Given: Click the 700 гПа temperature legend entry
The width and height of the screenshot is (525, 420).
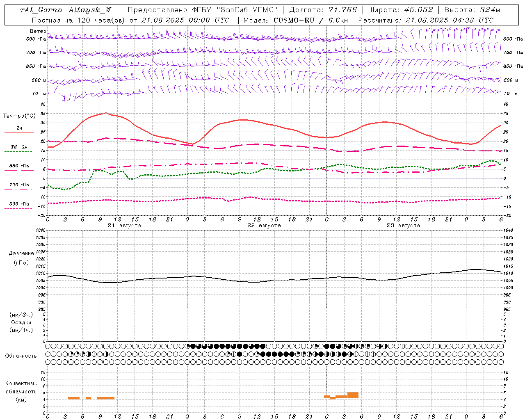Looking at the screenshot, I should click(x=19, y=185).
